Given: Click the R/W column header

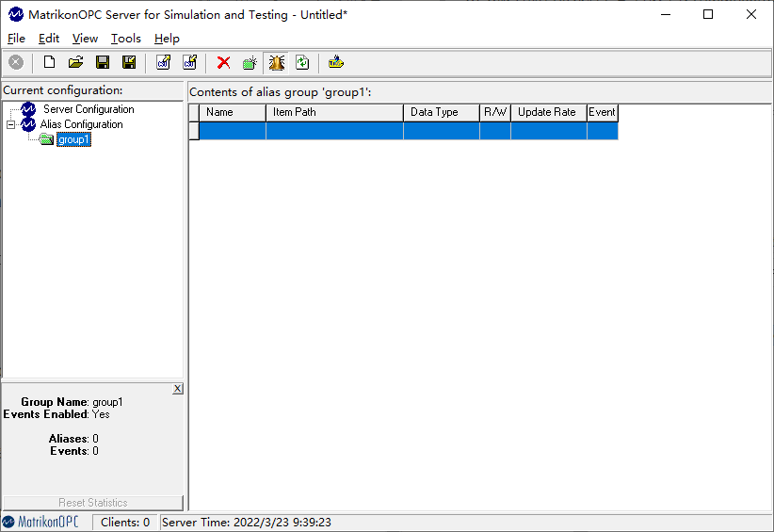Looking at the screenshot, I should [x=495, y=112].
